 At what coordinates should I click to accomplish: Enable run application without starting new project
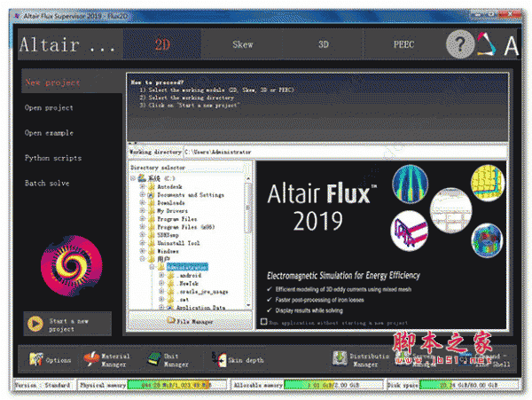pos(263,321)
